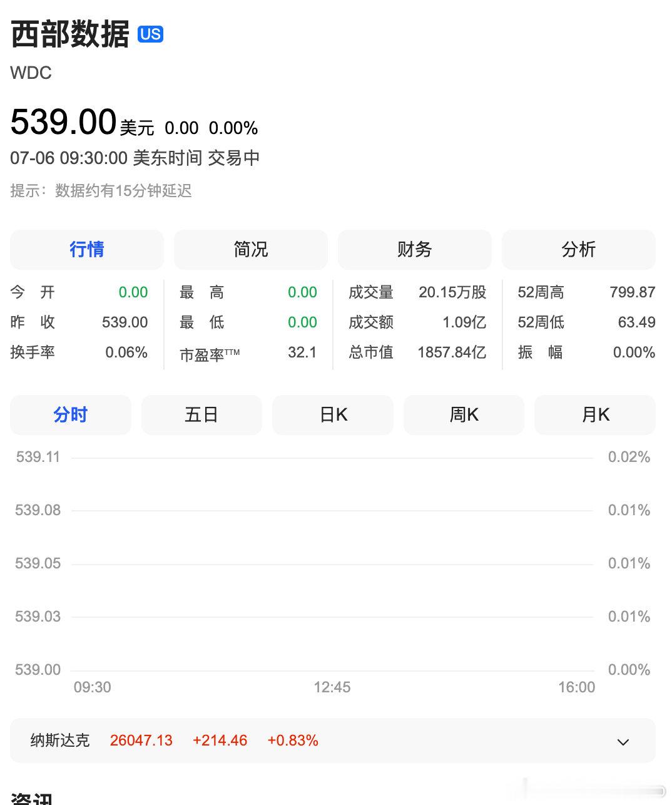Image resolution: width=672 pixels, height=805 pixels.
Task: Click the 西部数据 stock title
Action: (x=70, y=34)
